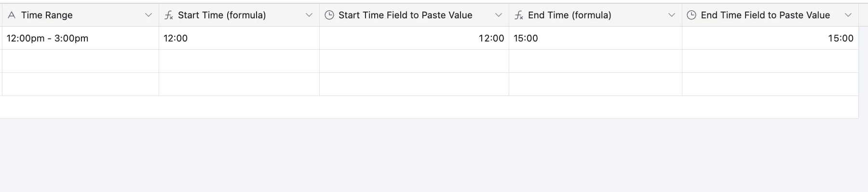868x192 pixels.
Task: Click empty Time Range cell in second row
Action: point(80,61)
